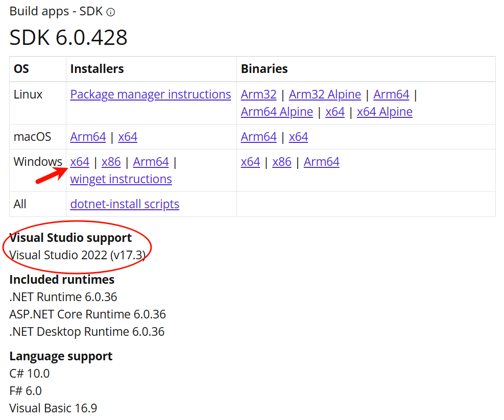This screenshot has width=504, height=420.
Task: Click the OS column header
Action: point(21,69)
